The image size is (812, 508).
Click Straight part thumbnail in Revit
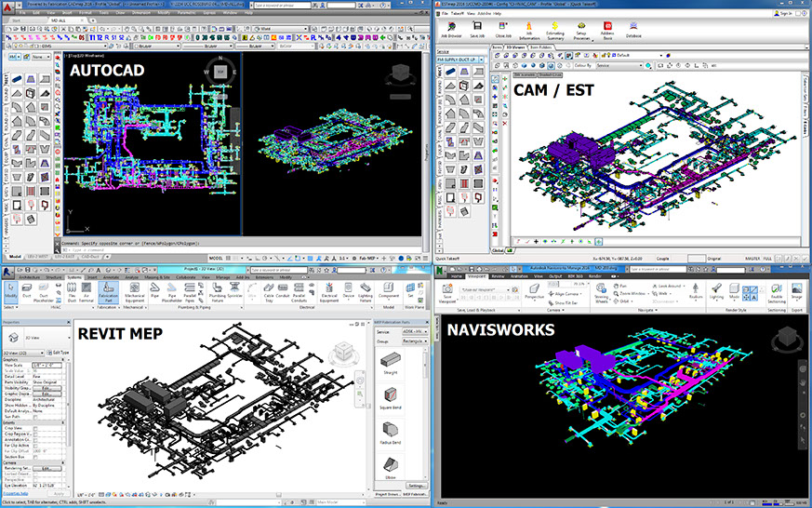391,362
